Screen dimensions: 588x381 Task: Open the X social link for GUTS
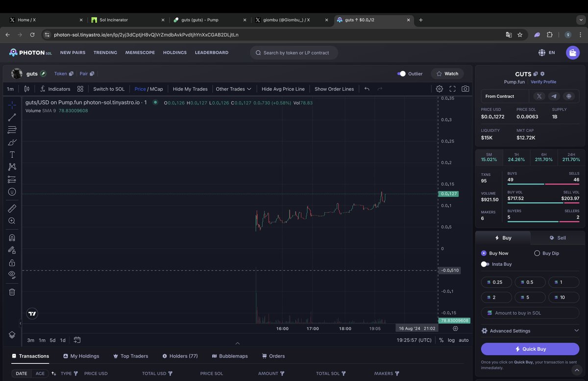(x=539, y=96)
